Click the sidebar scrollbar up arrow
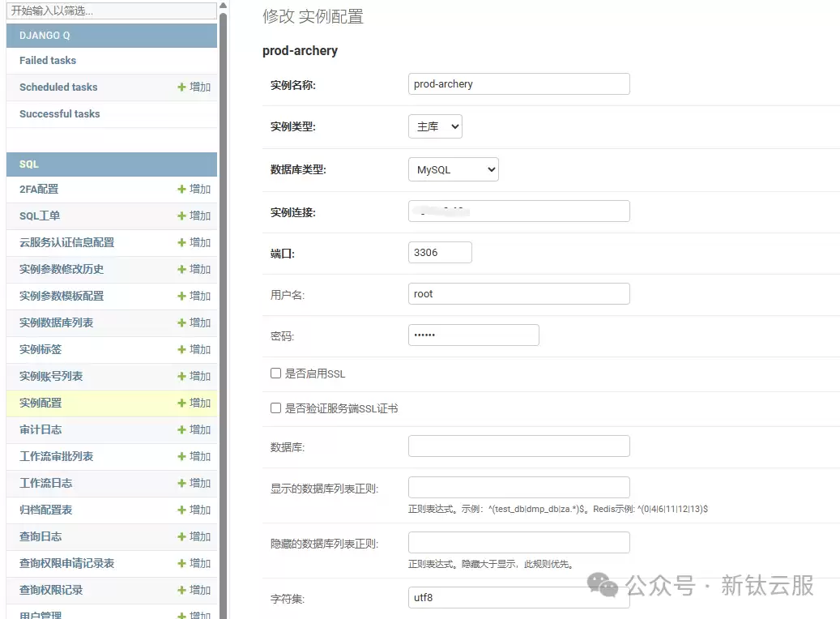This screenshot has width=840, height=619. 224,6
